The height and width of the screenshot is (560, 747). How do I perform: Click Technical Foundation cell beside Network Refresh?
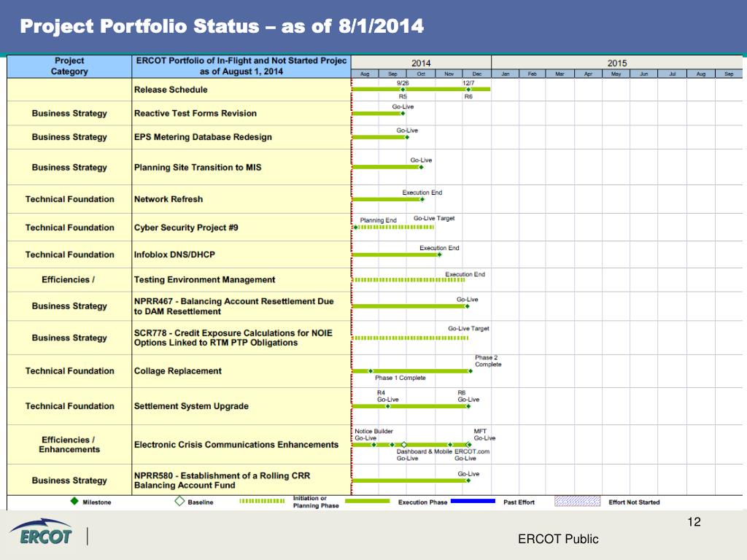69,199
